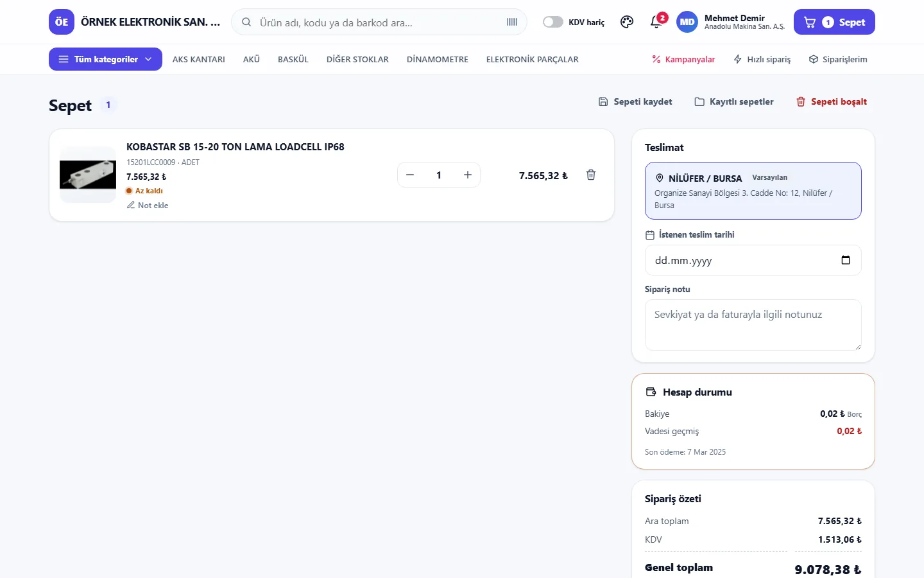The width and height of the screenshot is (924, 578).
Task: Expand the Tüm kategoriler dropdown
Action: click(105, 59)
